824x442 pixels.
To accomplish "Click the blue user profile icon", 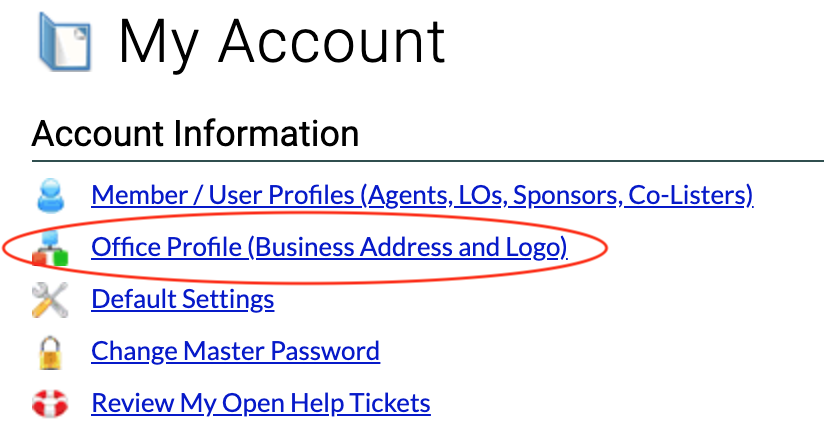I will pyautogui.click(x=49, y=194).
